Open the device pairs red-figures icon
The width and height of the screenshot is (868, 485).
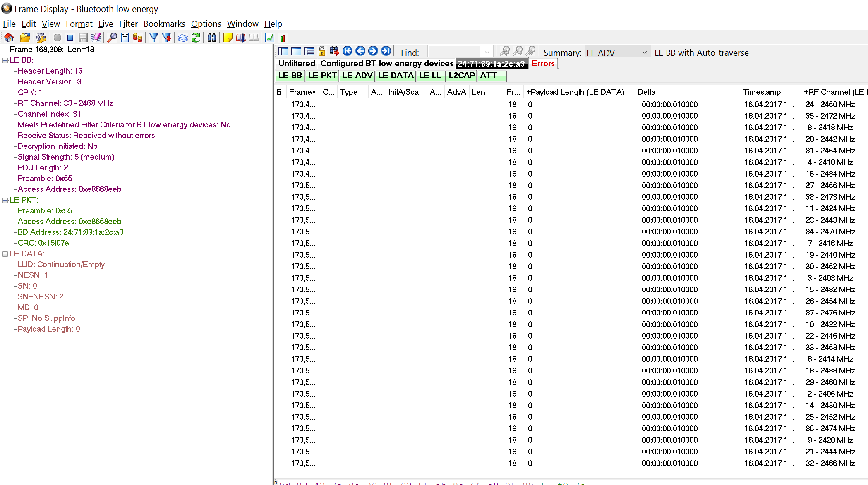138,38
